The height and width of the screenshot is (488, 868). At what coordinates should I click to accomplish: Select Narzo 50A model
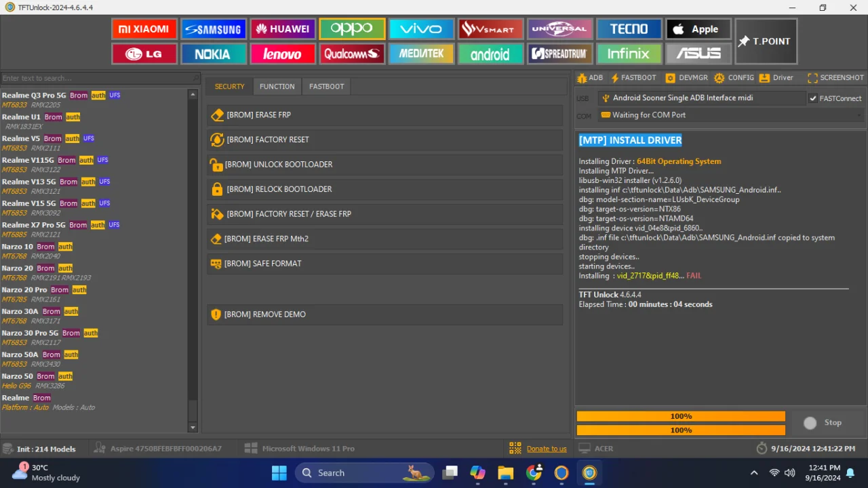[x=94, y=359]
